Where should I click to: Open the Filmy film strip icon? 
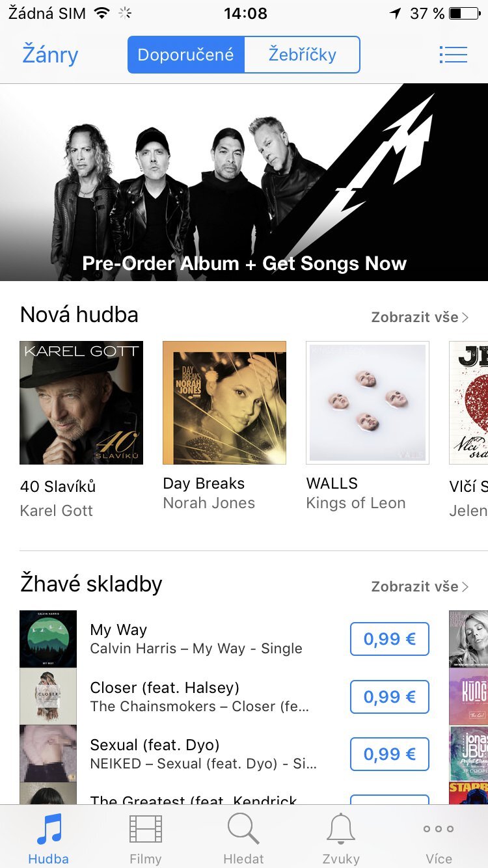pos(146,829)
